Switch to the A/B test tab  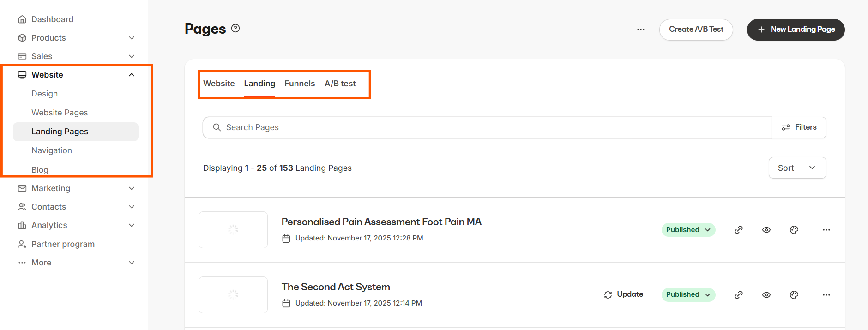(x=340, y=84)
